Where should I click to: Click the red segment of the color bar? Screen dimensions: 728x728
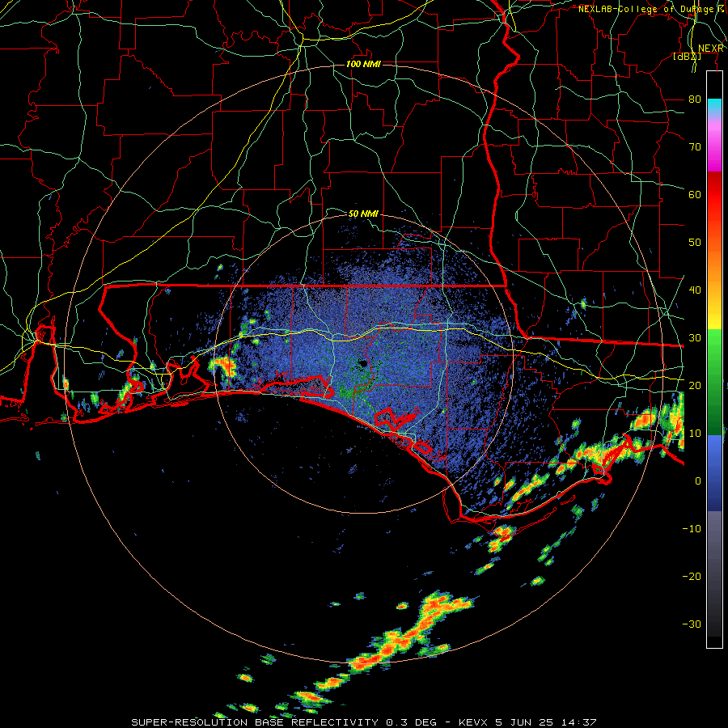(714, 195)
